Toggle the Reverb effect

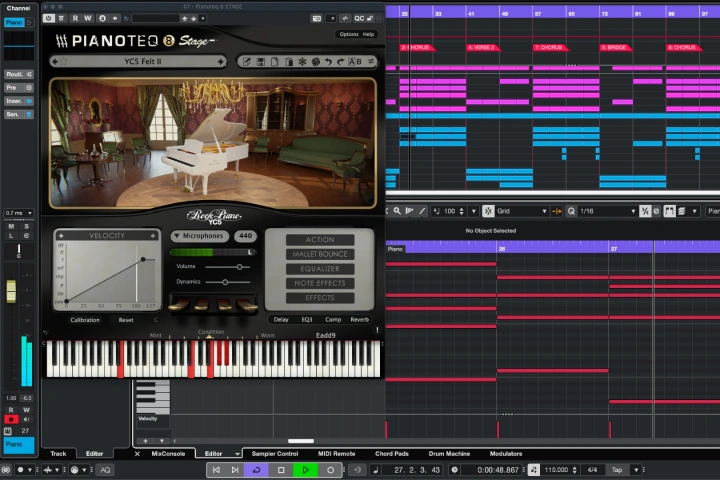click(x=360, y=320)
